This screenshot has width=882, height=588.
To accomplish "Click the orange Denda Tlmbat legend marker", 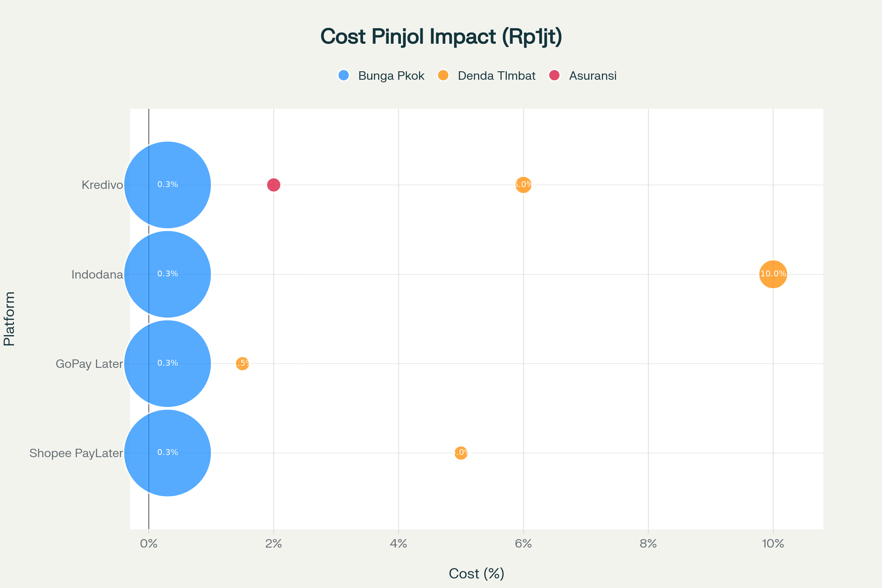I will tap(443, 75).
